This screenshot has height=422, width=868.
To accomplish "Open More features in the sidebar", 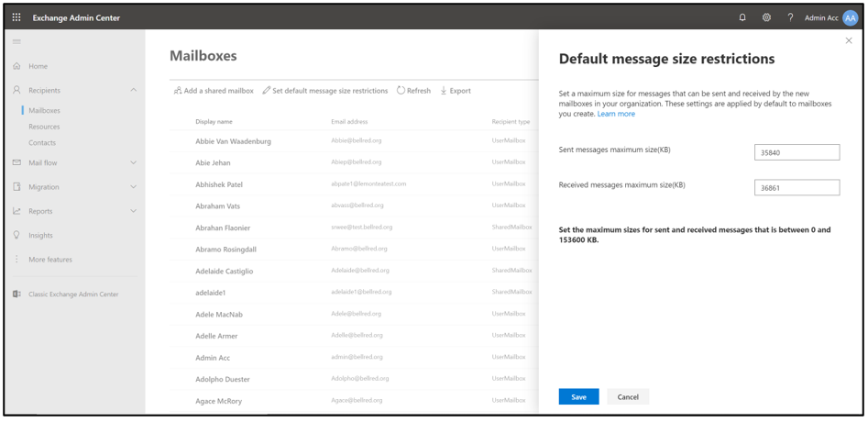I will (x=50, y=260).
